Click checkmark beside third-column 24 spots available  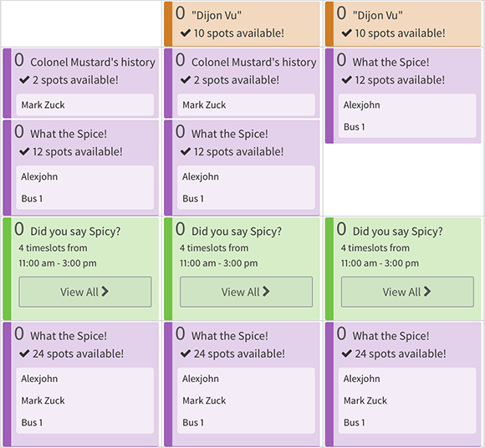(346, 354)
